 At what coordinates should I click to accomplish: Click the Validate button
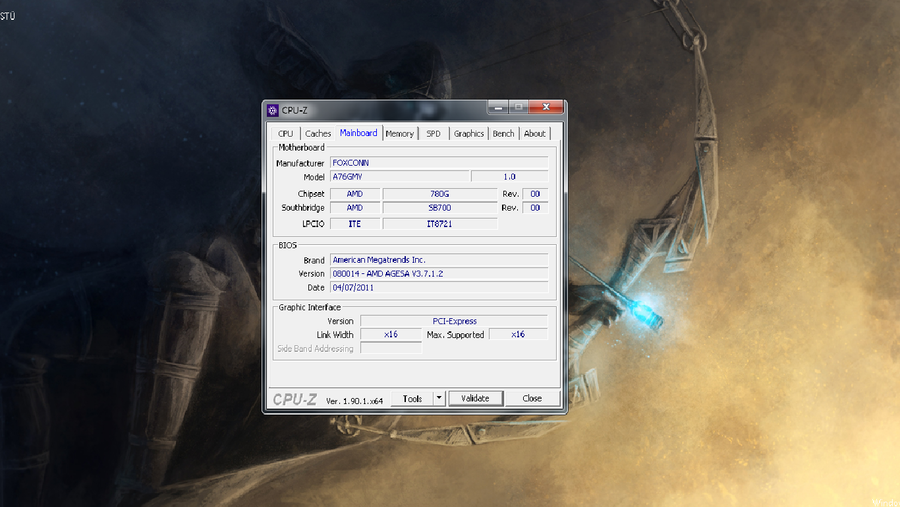tap(475, 398)
